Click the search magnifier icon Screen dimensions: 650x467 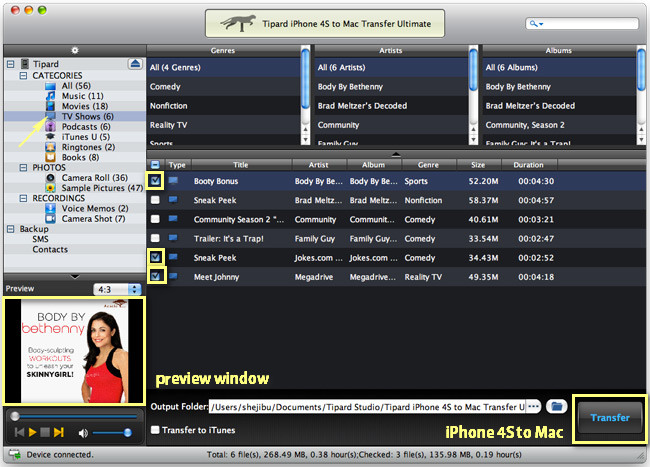[x=533, y=24]
